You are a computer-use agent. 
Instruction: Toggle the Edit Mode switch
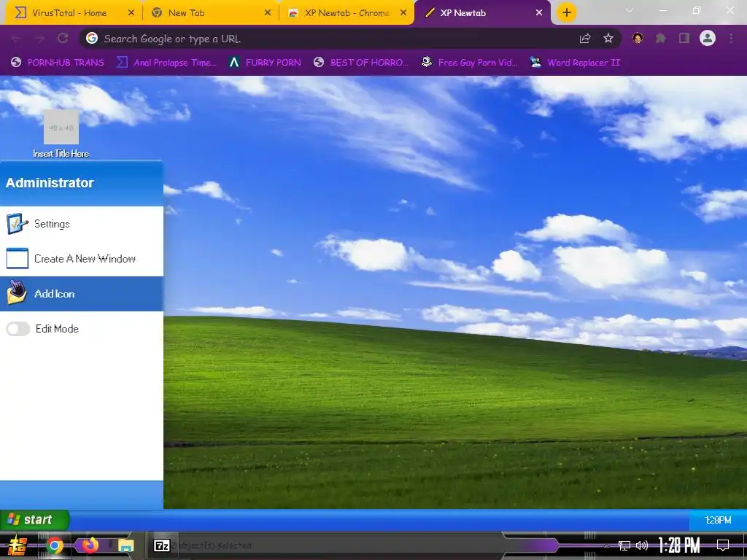[x=18, y=329]
